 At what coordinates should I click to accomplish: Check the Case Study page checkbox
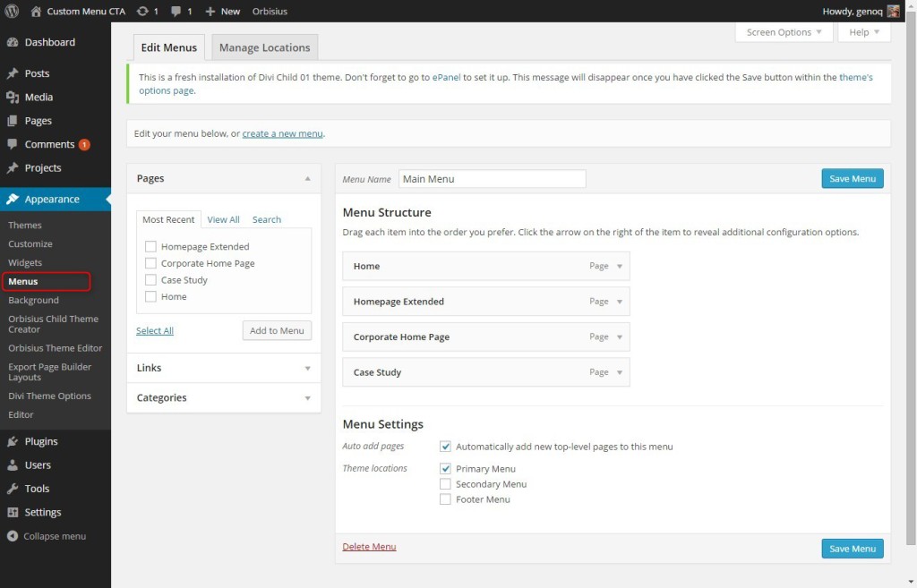(150, 279)
